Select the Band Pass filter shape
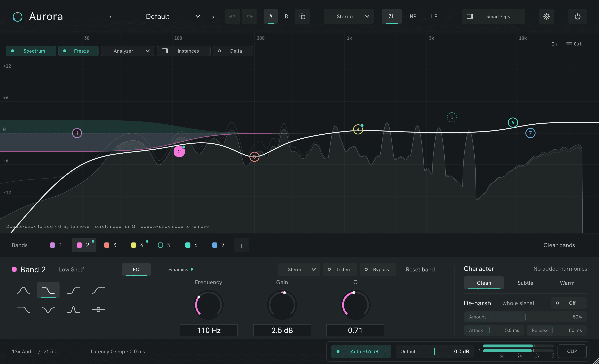Image resolution: width=599 pixels, height=364 pixels. [x=73, y=310]
